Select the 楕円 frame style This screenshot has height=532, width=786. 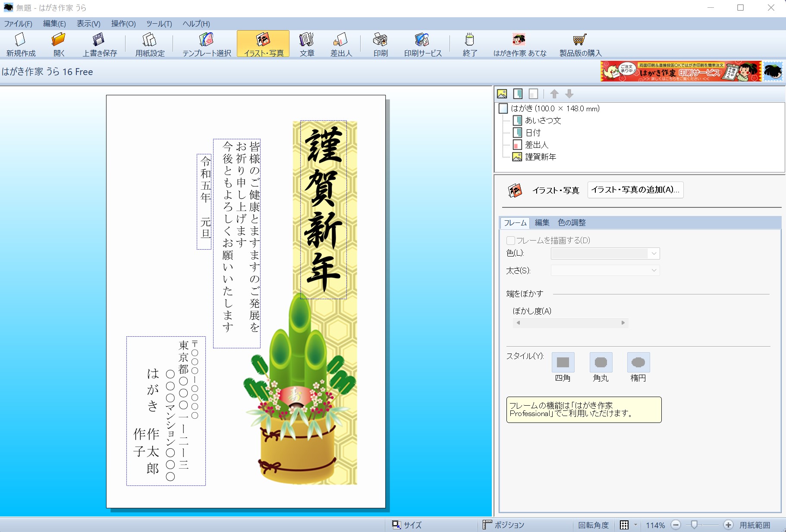[x=638, y=363]
